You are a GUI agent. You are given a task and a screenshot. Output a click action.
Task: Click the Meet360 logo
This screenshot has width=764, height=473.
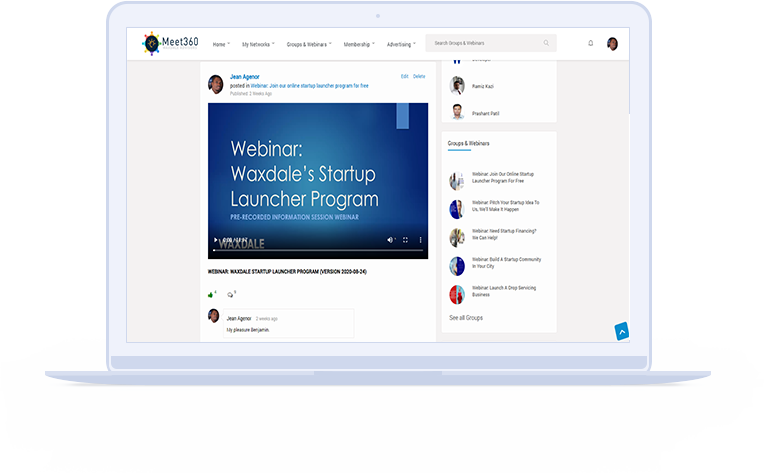tap(168, 43)
